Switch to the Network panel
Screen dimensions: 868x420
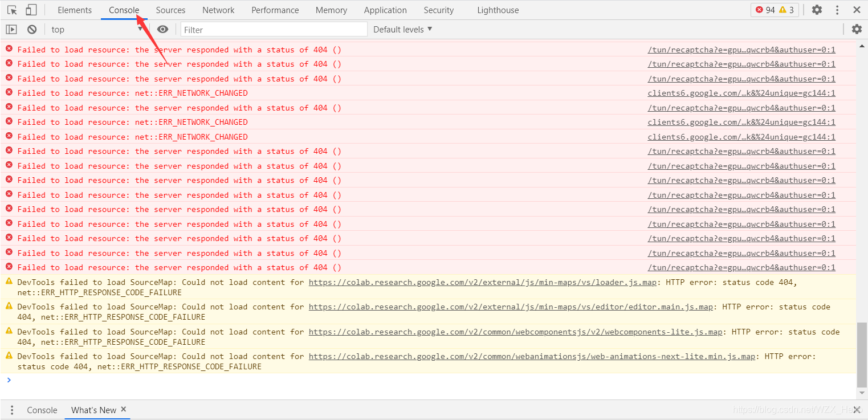tap(218, 10)
